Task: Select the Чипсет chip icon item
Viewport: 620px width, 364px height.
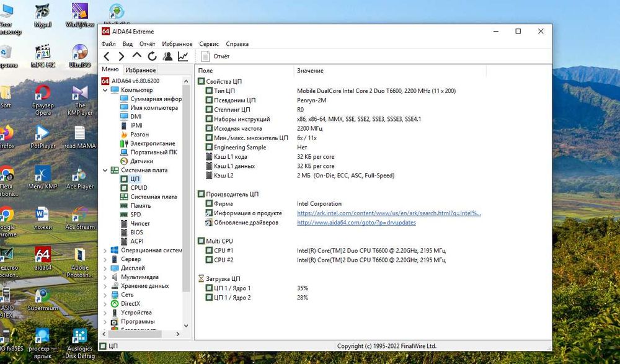Action: [135, 223]
